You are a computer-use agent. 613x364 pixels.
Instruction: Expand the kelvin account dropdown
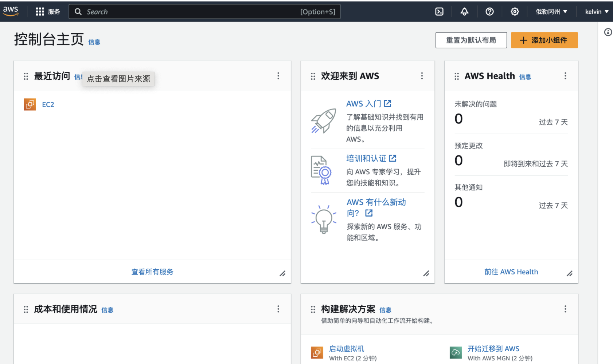coord(597,12)
